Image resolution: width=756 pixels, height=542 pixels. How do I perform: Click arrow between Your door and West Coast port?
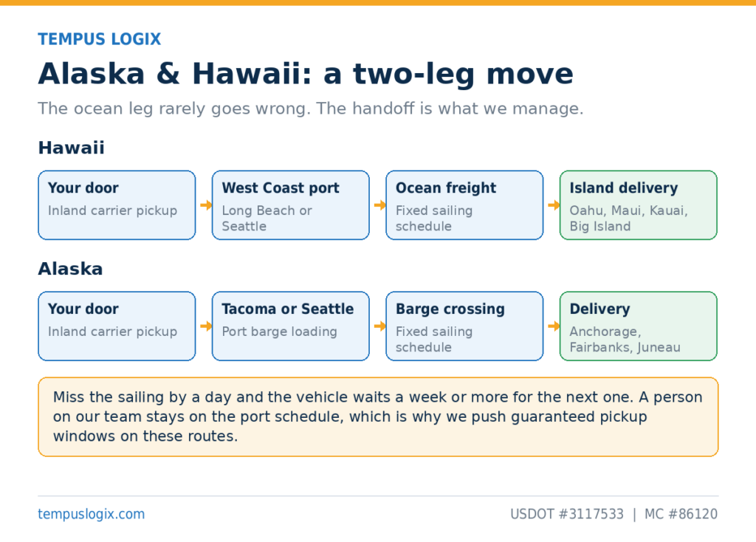pos(206,205)
